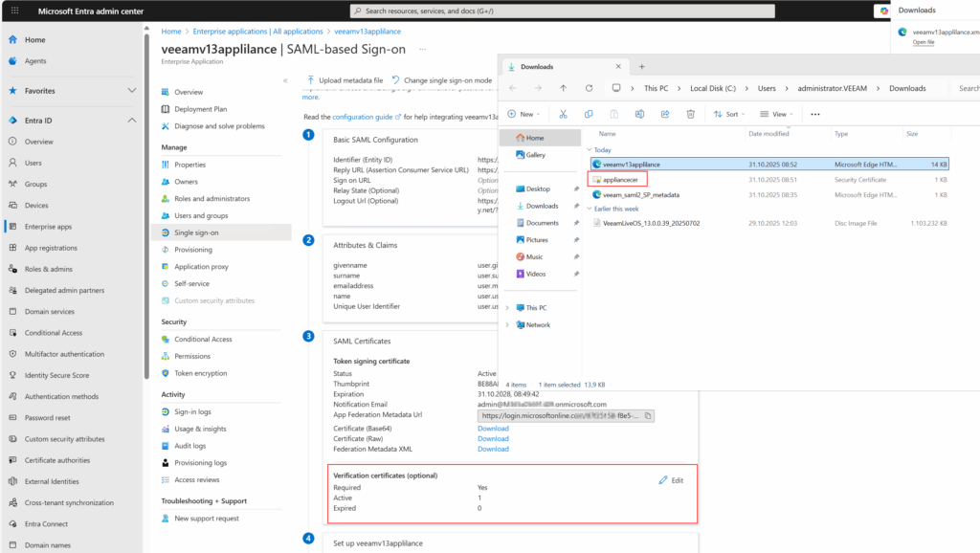Open a new File Explorer tab
This screenshot has height=553, width=980.
[641, 67]
